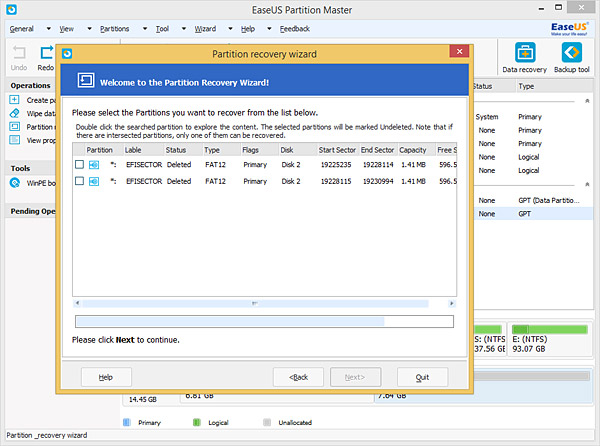Collapse the second disk group chevron

pos(587,184)
